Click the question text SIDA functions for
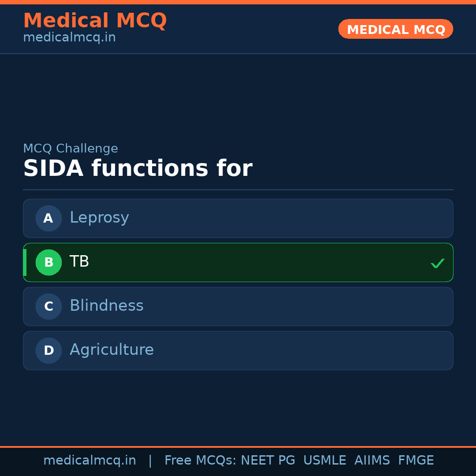Image resolution: width=476 pixels, height=476 pixels. [x=138, y=169]
